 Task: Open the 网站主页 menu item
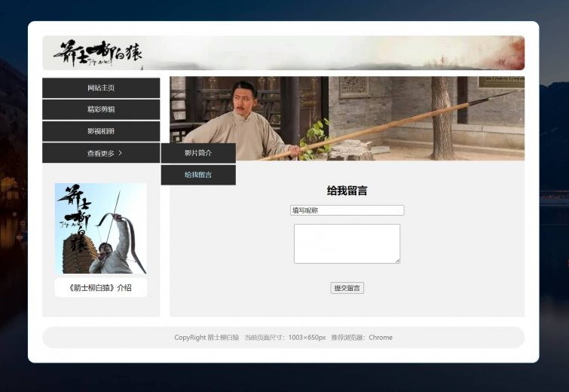[x=101, y=88]
